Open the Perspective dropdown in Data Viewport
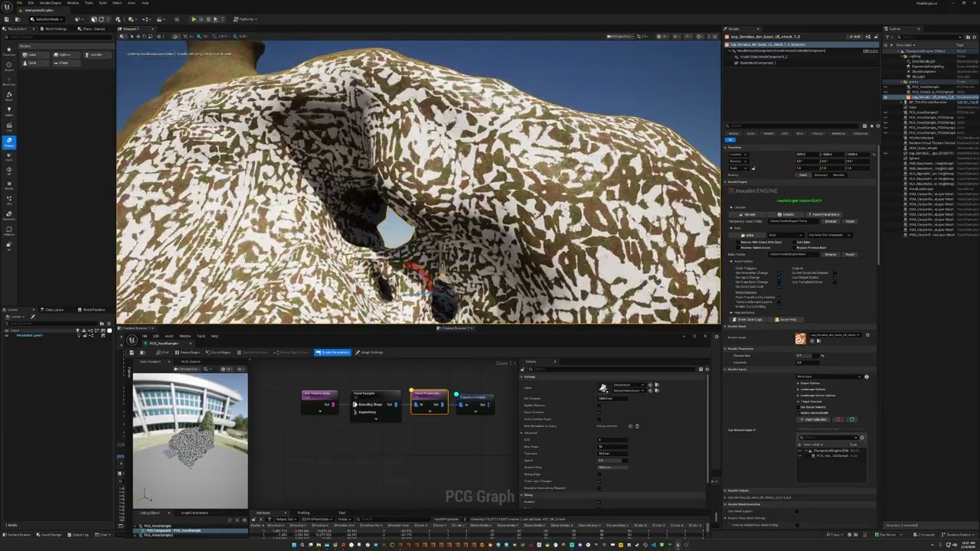Screen dimensions: 980x551 [x=187, y=369]
